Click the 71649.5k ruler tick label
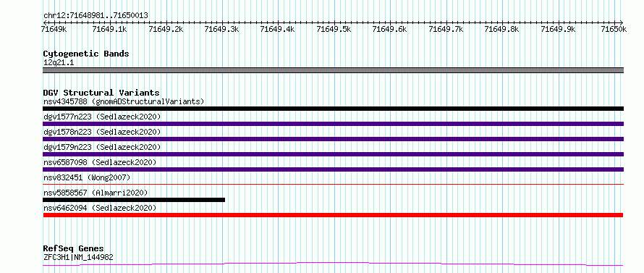The height and width of the screenshot is (273, 644). click(334, 29)
